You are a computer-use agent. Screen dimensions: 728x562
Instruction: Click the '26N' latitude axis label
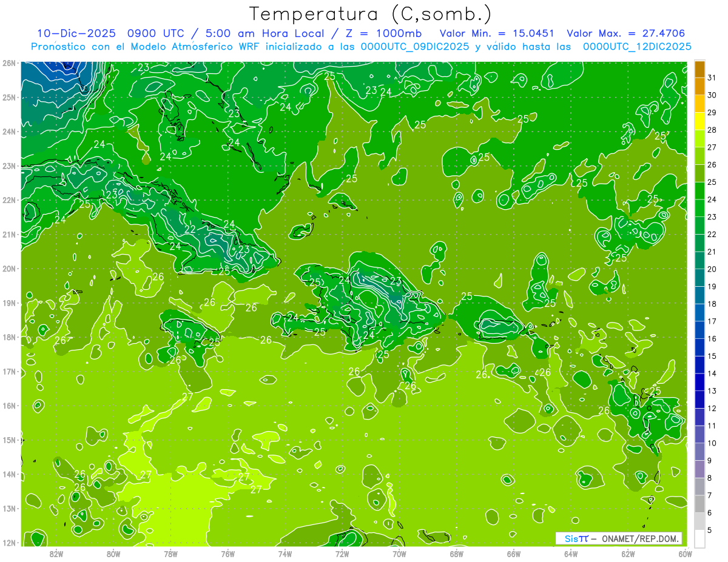(x=8, y=63)
